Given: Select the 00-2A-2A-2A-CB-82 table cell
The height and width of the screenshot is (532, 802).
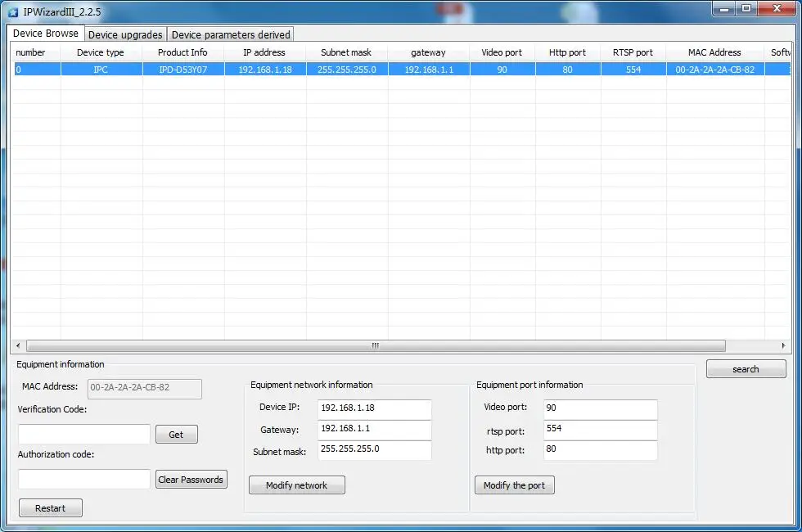Looking at the screenshot, I should pos(715,69).
